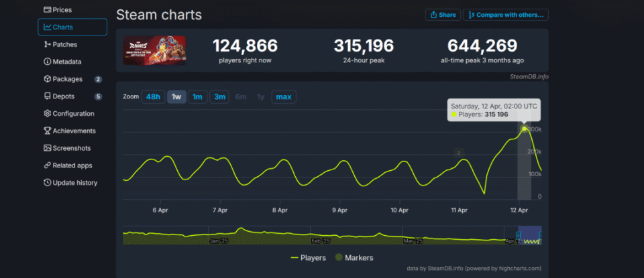Click the Charts line-graph icon
Image resolution: width=644 pixels, height=278 pixels.
47,27
